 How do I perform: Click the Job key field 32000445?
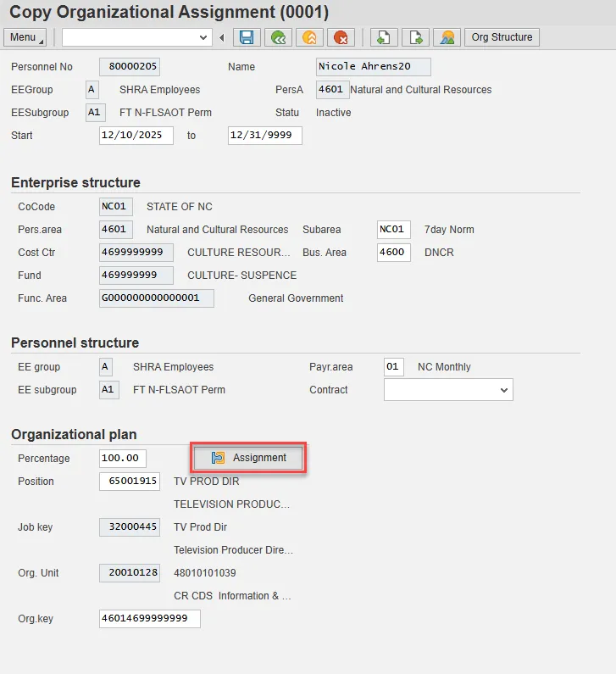[130, 527]
